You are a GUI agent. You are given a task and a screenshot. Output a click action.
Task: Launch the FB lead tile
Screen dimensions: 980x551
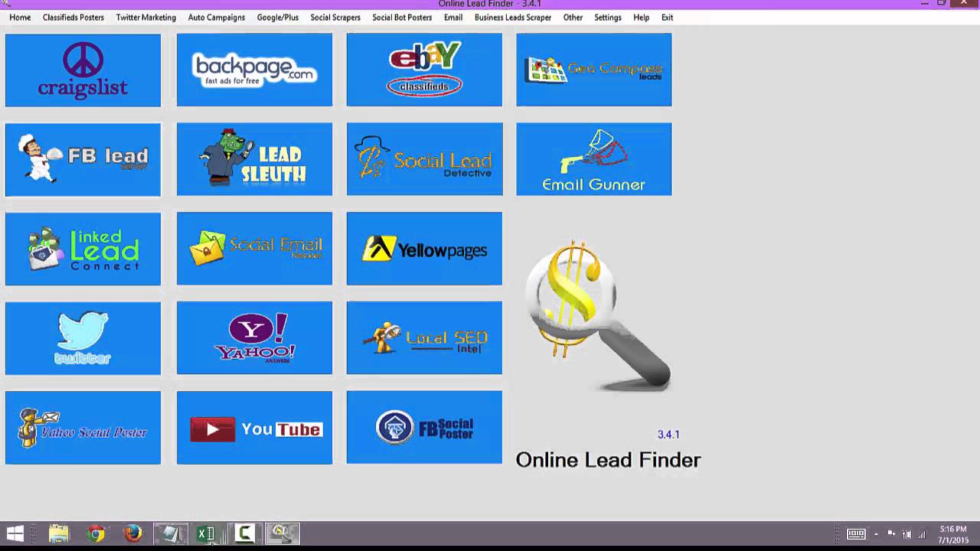[x=83, y=159]
